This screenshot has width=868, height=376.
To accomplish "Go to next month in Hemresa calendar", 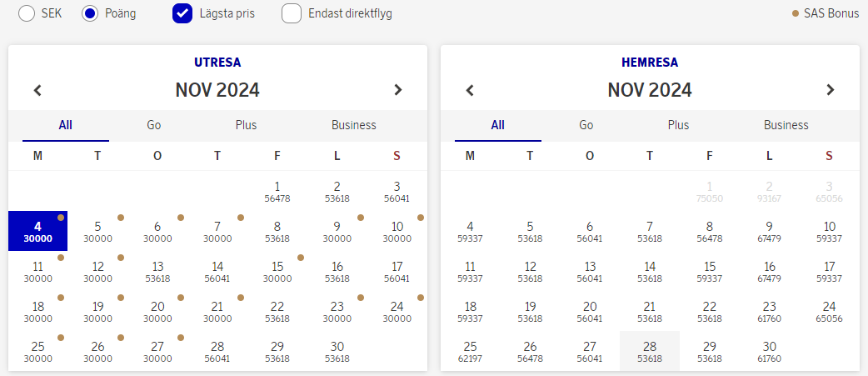I will [x=830, y=90].
